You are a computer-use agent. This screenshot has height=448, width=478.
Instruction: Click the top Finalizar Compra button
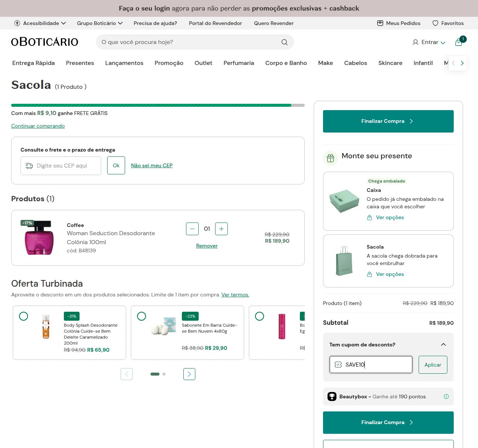[388, 121]
